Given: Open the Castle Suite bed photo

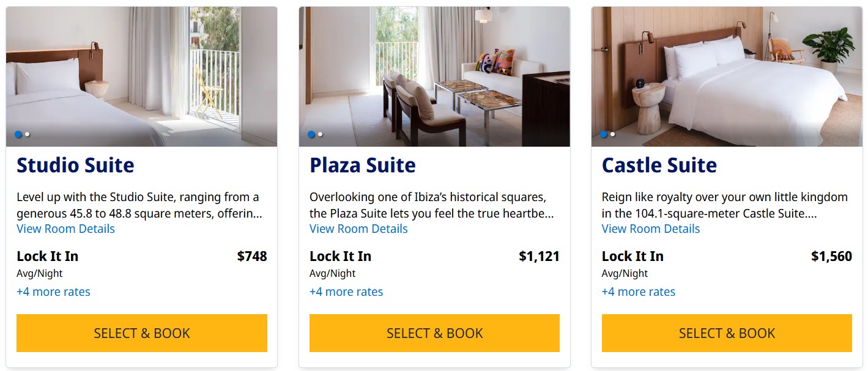Looking at the screenshot, I should pos(727,76).
